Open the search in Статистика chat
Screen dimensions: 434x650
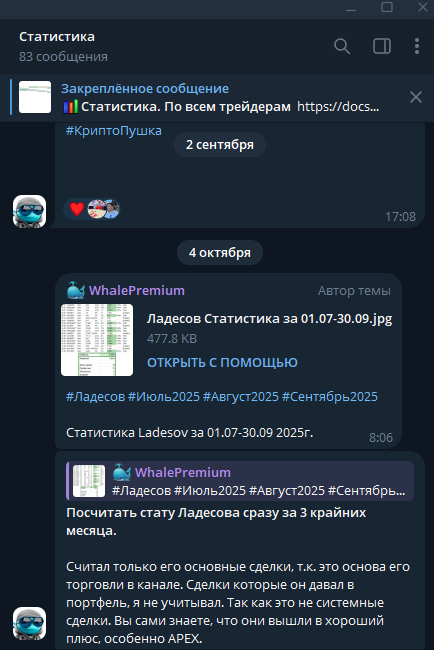(342, 46)
